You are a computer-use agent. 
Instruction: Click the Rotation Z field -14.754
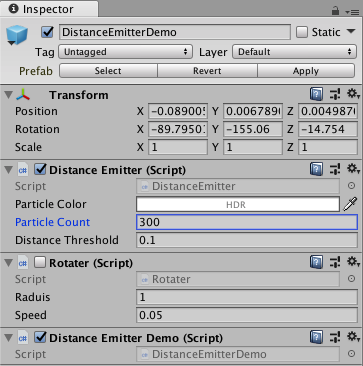[328, 129]
